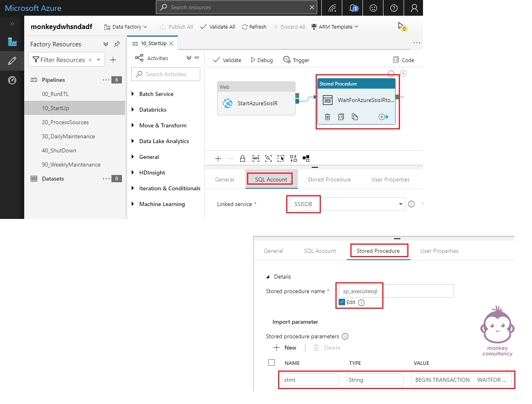This screenshot has width=532, height=404.
Task: Open the Data Factory overview factory icon
Action: pos(12,42)
